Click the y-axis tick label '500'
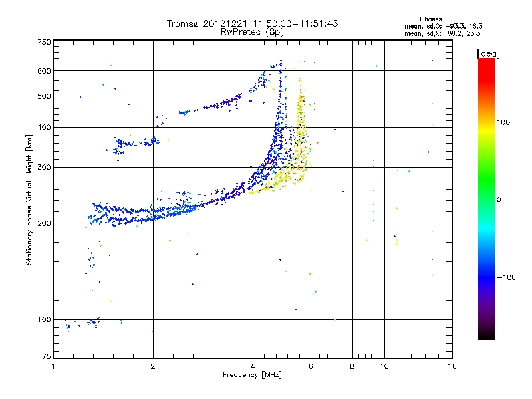Screen dimensions: 532x399 [x=44, y=96]
